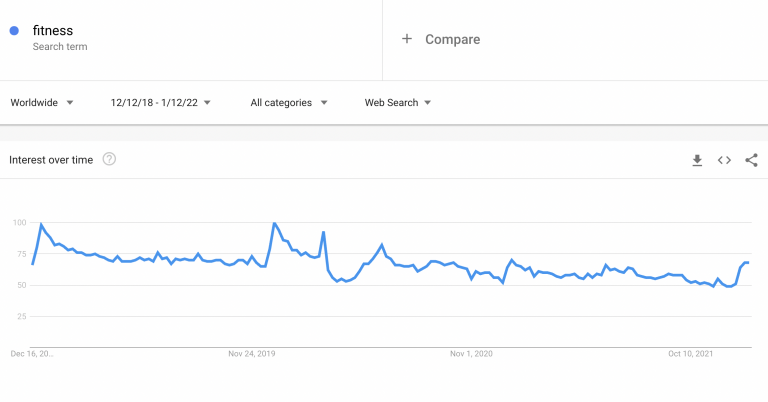The image size is (768, 402).
Task: Click the Nov 24, 2019 axis label
Action: coord(252,354)
